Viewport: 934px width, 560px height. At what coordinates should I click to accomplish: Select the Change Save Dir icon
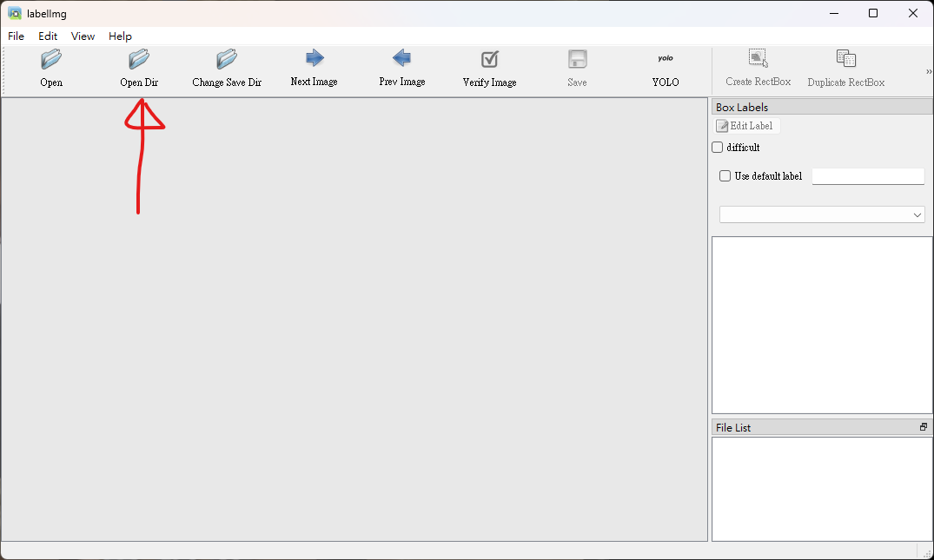tap(227, 60)
